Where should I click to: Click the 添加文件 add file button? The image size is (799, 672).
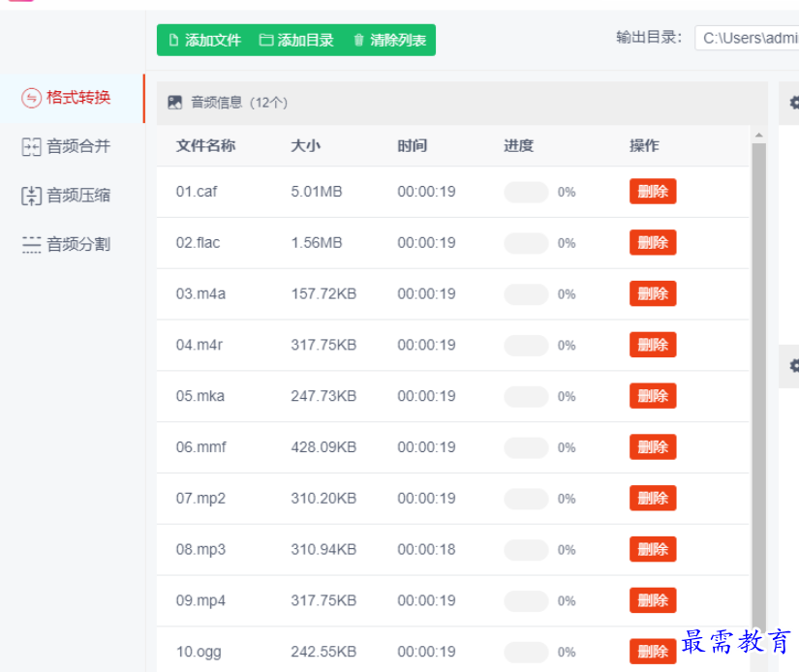coord(204,40)
